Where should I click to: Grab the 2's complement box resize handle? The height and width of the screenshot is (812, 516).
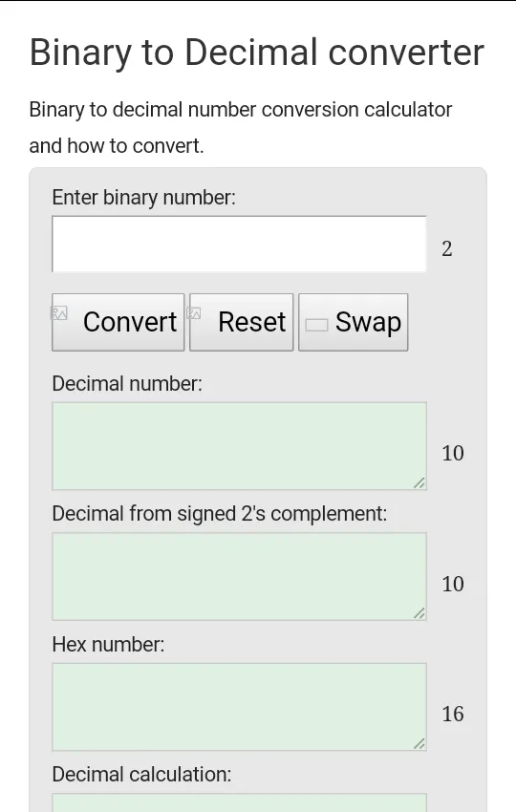(419, 613)
